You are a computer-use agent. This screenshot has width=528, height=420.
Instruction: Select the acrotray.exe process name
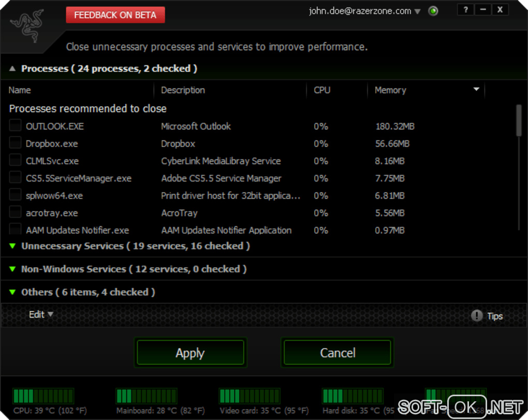(52, 213)
